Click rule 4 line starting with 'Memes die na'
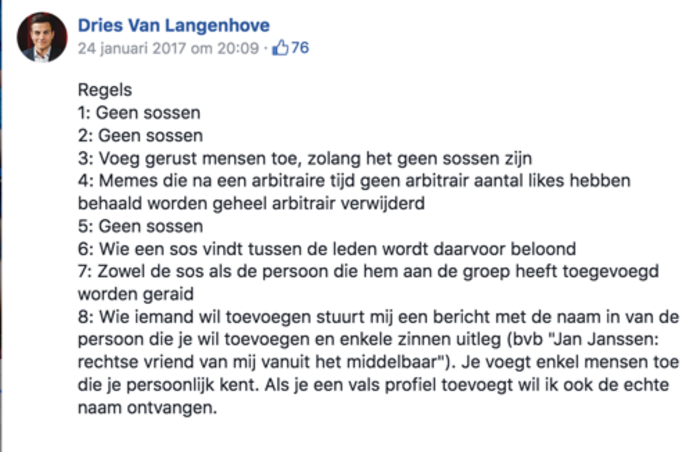Screen dimensions: 700x452 354,181
